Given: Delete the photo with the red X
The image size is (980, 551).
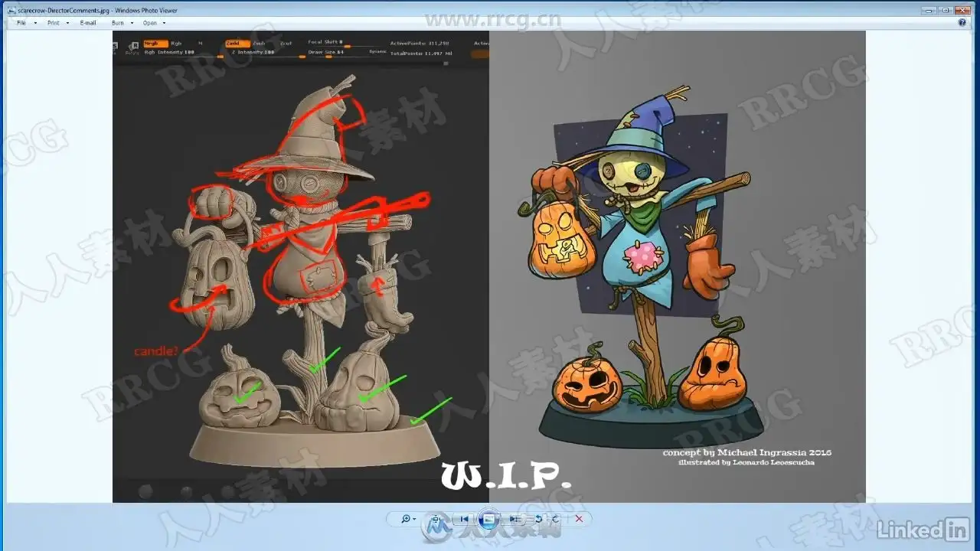Looking at the screenshot, I should [579, 519].
